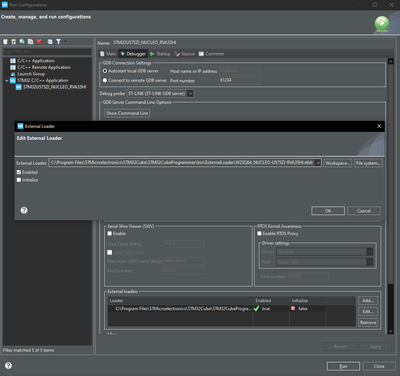Toggle the Enabled checkbox for external loader
400x376 pixels.
pos(19,172)
